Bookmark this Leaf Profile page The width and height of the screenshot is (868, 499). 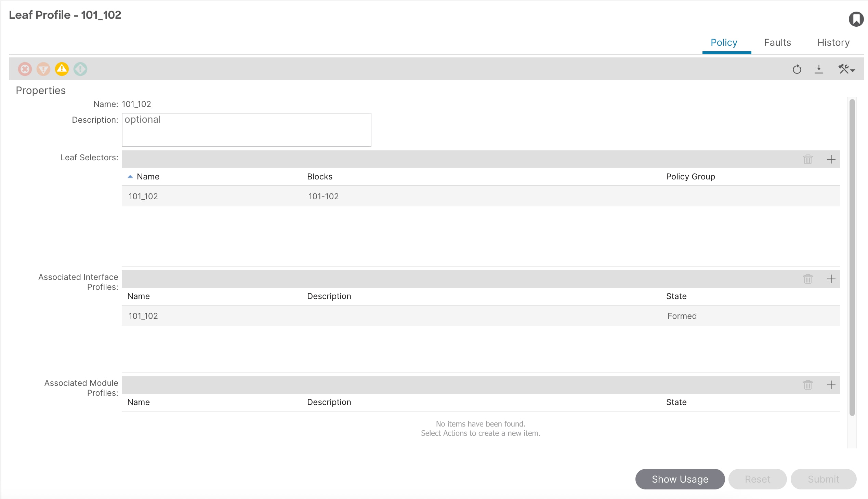(x=856, y=19)
